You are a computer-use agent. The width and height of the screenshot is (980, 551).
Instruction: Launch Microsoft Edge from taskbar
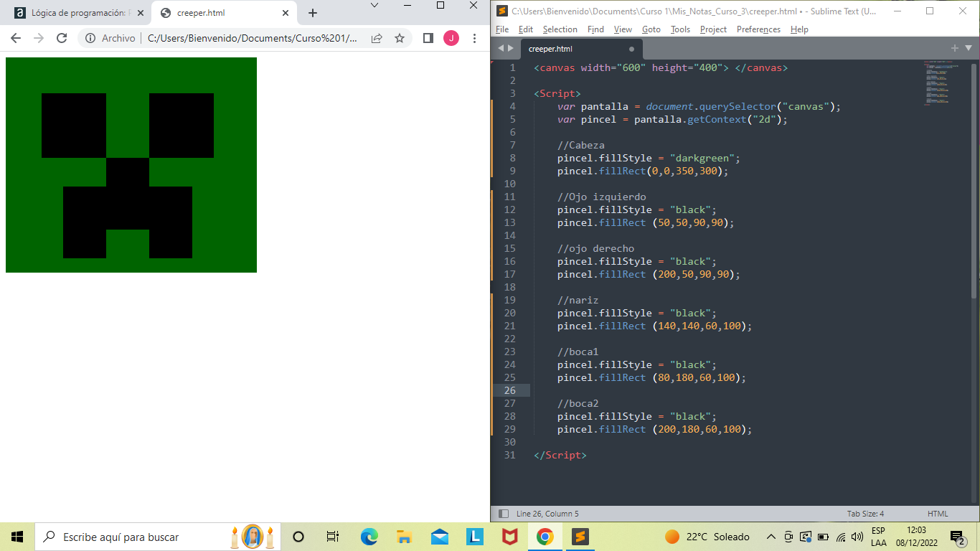pos(369,537)
